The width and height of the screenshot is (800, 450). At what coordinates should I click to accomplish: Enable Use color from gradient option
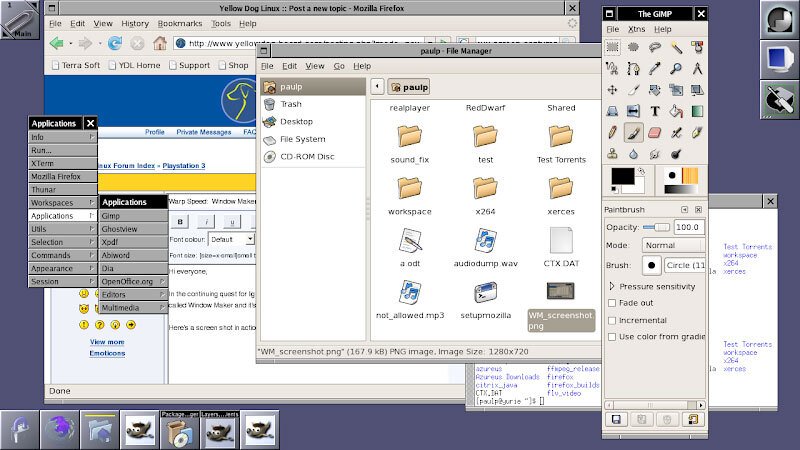coord(612,337)
